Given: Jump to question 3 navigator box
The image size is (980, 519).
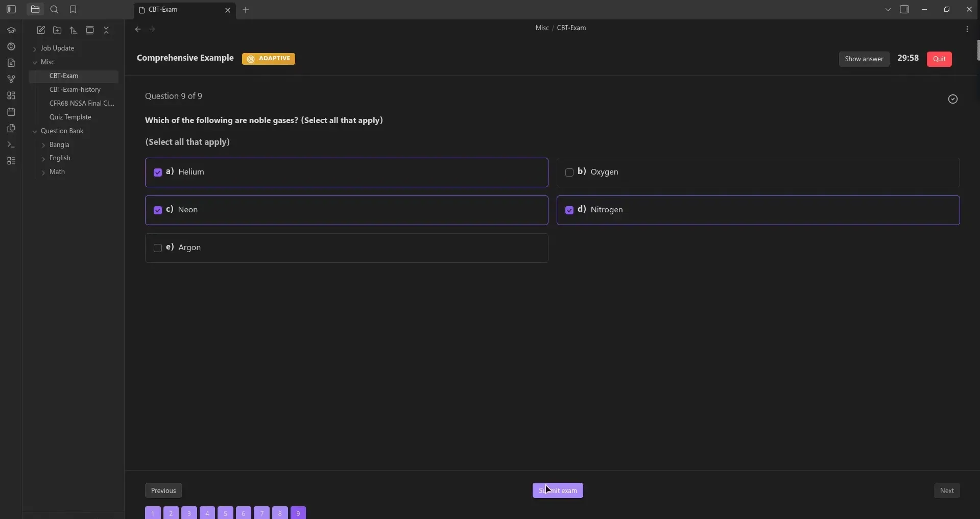Looking at the screenshot, I should click(189, 513).
